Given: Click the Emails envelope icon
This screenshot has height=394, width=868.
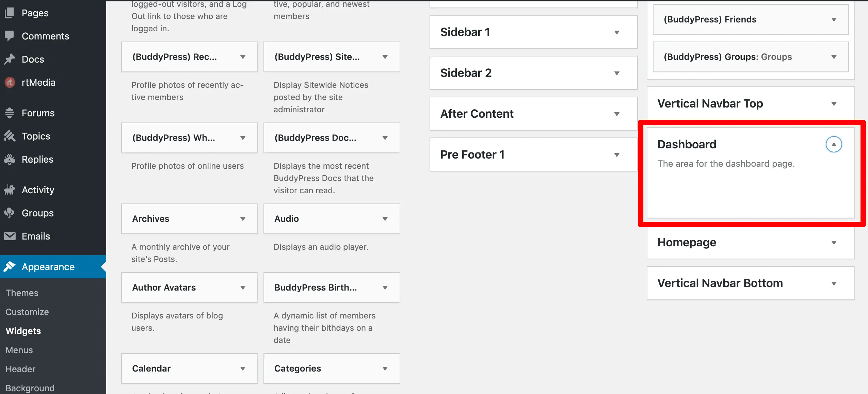Looking at the screenshot, I should [10, 236].
